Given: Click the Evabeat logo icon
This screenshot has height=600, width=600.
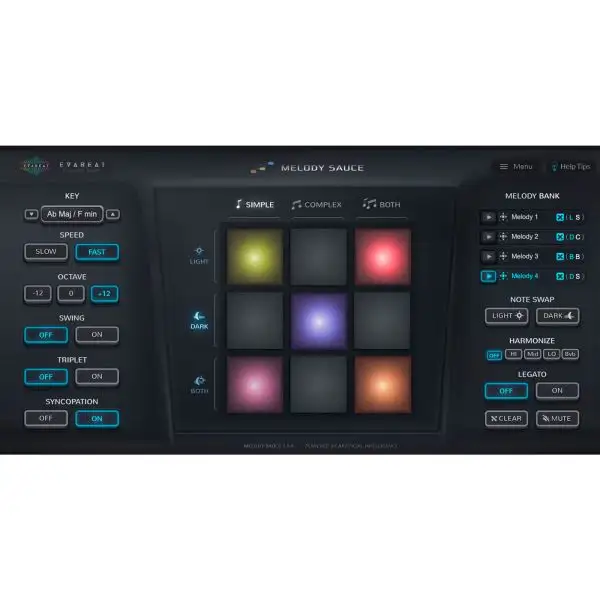Looking at the screenshot, I should pos(35,167).
